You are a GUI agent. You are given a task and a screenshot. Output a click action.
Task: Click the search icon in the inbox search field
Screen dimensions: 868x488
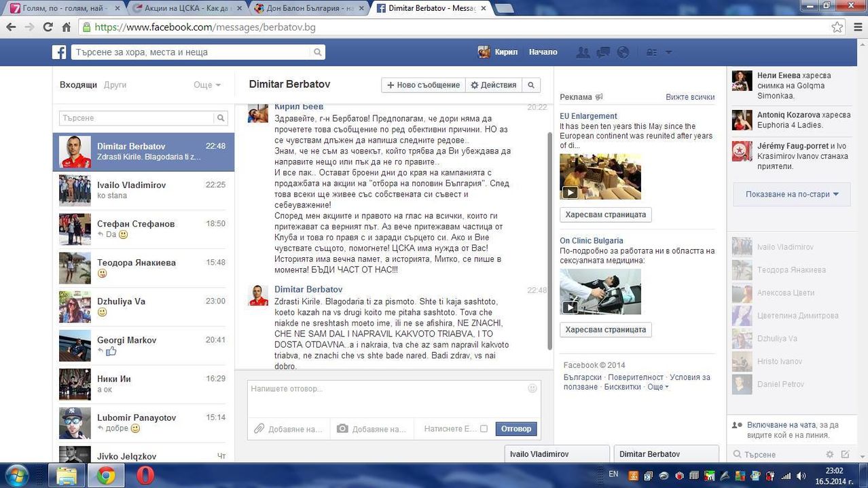click(221, 118)
